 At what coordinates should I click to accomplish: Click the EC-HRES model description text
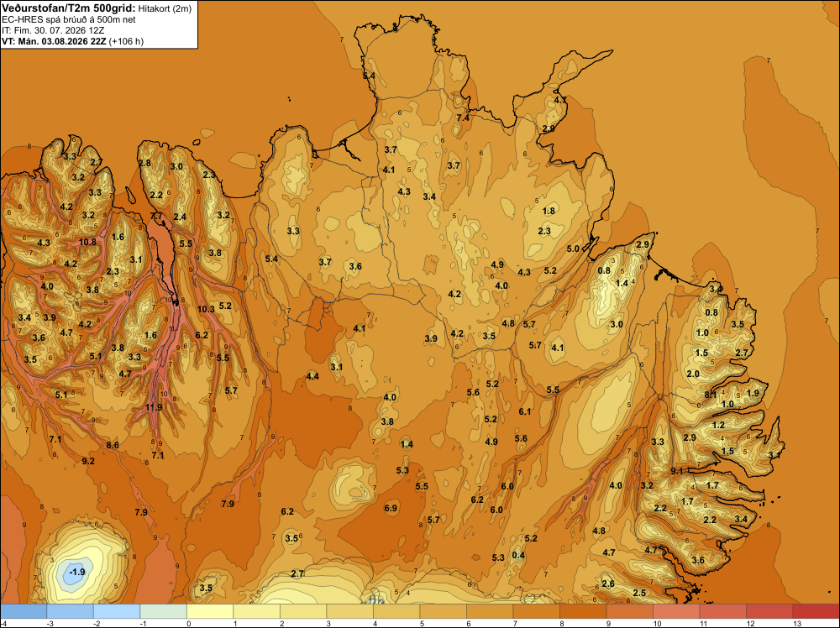(69, 19)
